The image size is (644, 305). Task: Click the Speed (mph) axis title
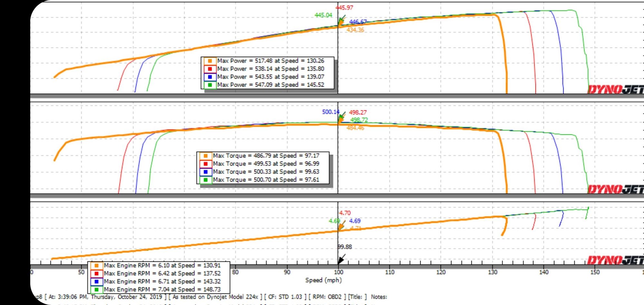pyautogui.click(x=323, y=280)
